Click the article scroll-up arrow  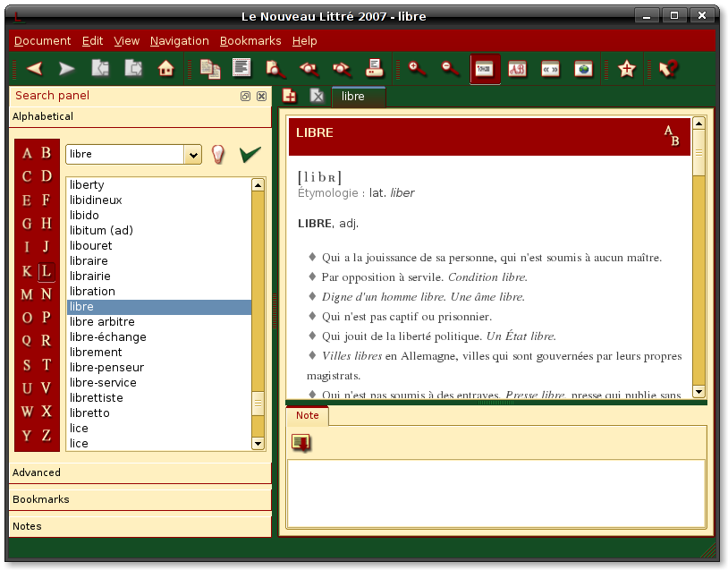point(698,123)
